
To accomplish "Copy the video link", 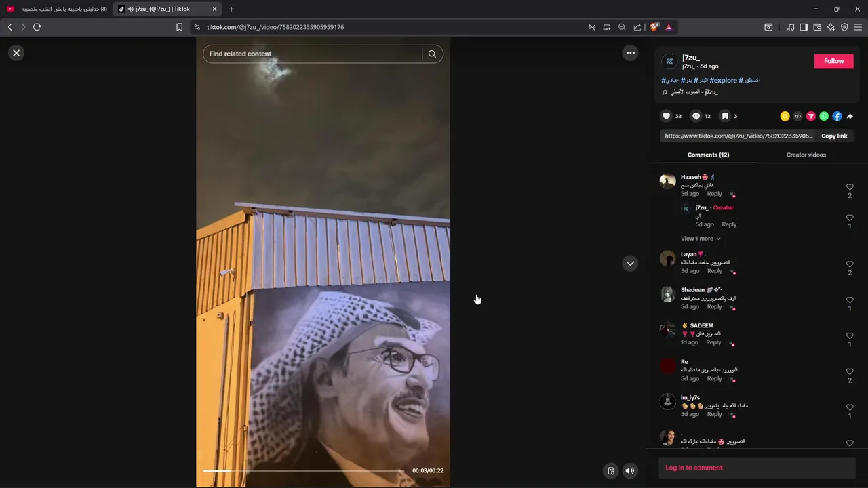I will [x=834, y=136].
